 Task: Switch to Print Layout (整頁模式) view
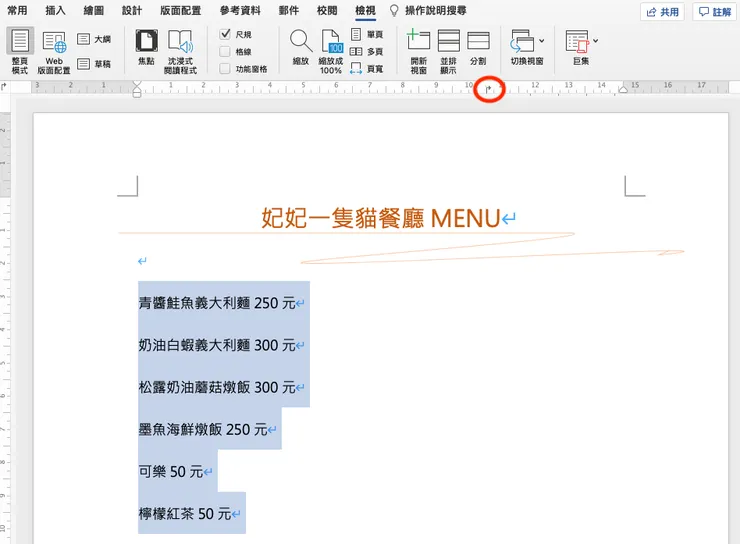[20, 51]
